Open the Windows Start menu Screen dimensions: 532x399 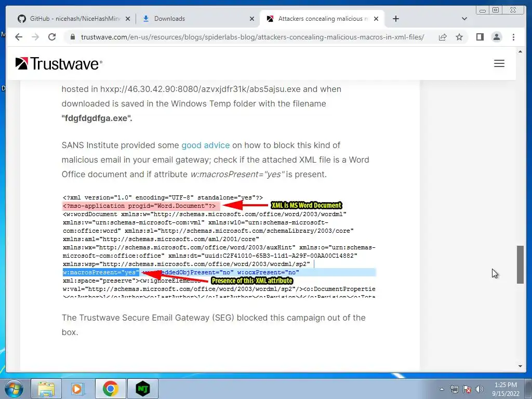click(x=14, y=389)
